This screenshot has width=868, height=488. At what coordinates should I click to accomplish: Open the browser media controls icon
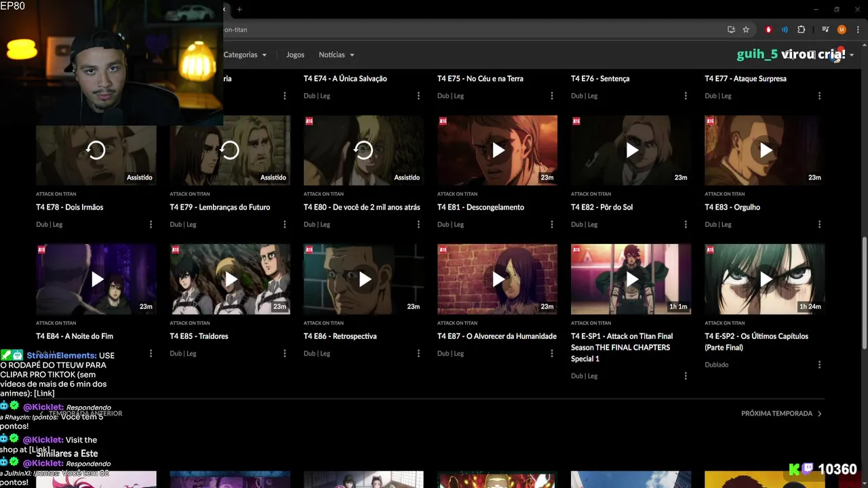825,30
